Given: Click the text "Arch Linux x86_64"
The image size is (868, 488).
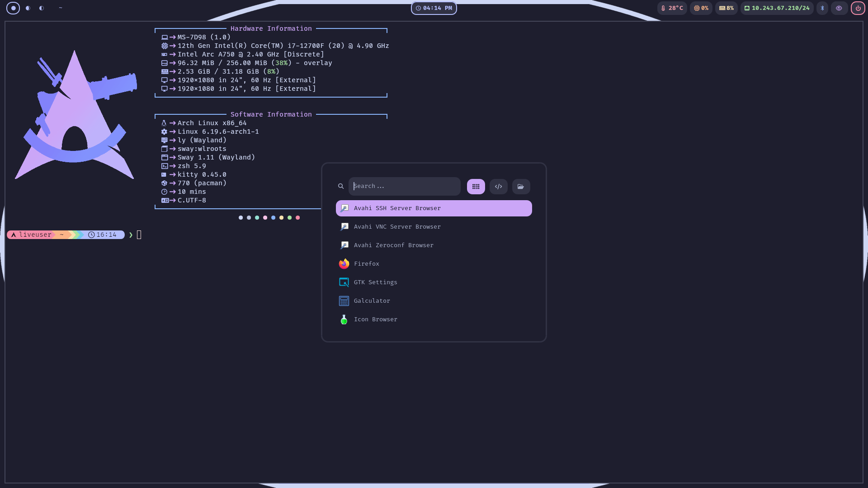Looking at the screenshot, I should click(x=212, y=123).
